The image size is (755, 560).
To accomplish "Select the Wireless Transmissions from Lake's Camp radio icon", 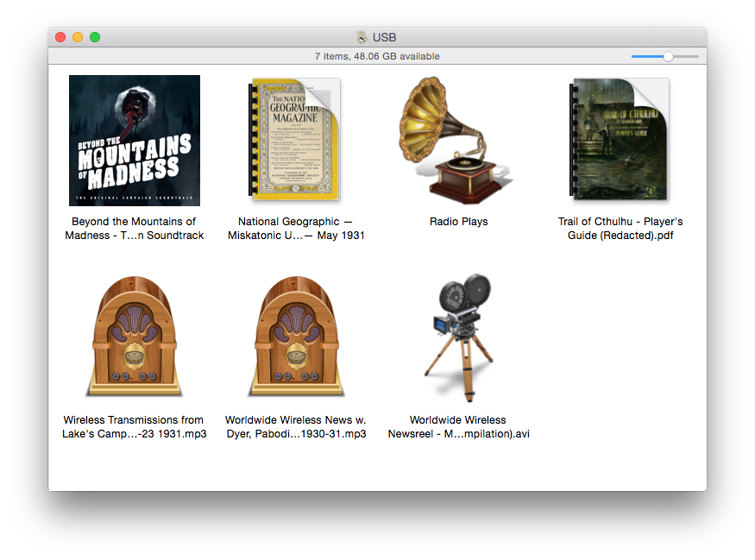I will pos(135,337).
